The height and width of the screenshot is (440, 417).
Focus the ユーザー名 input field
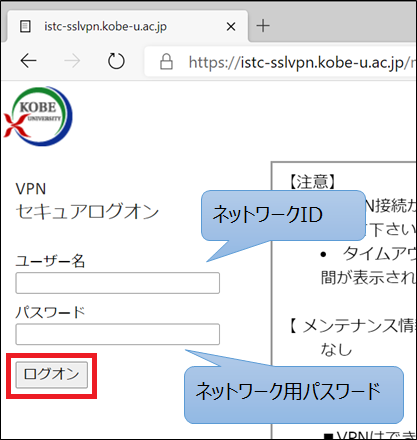click(x=117, y=283)
